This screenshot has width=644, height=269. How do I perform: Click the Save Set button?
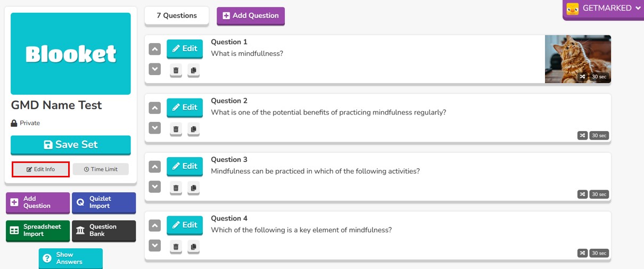point(71,145)
